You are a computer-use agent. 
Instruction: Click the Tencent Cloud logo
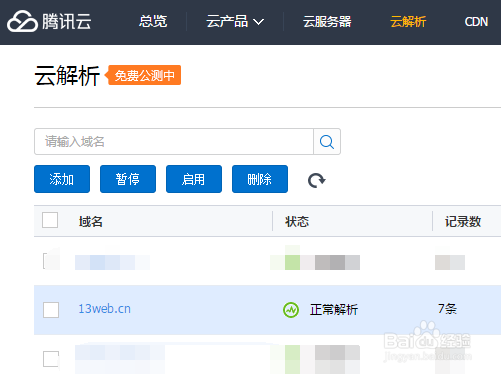49,22
